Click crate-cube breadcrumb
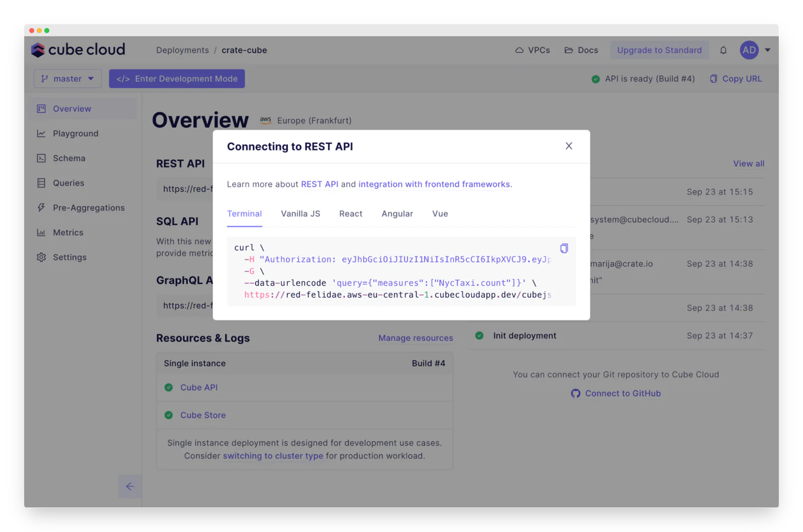803x532 pixels. coord(244,50)
